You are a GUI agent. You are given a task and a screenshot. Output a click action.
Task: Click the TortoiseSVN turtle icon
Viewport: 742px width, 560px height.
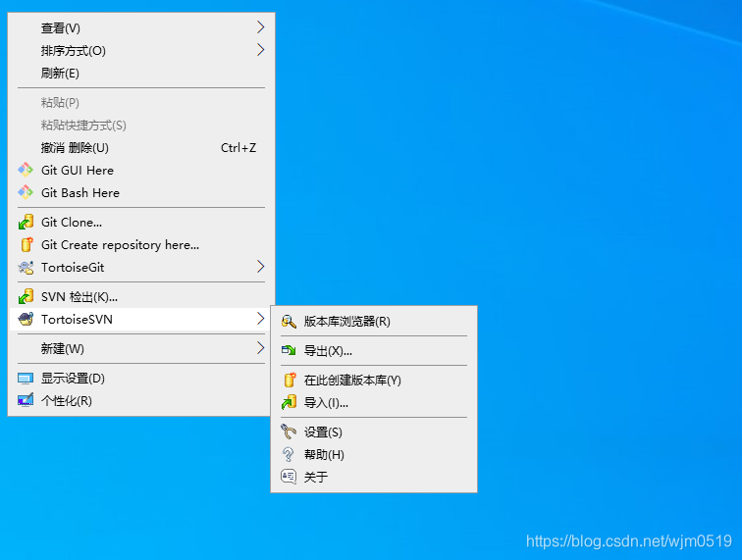(x=26, y=319)
